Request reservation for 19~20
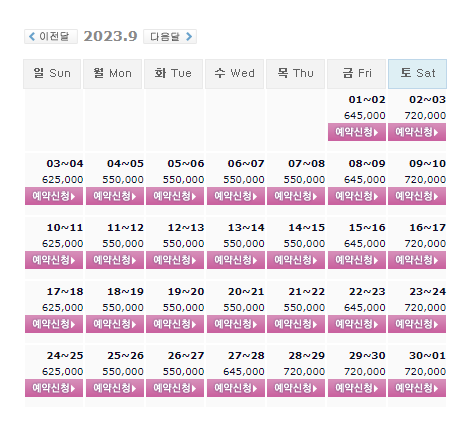The height and width of the screenshot is (421, 472). click(175, 324)
